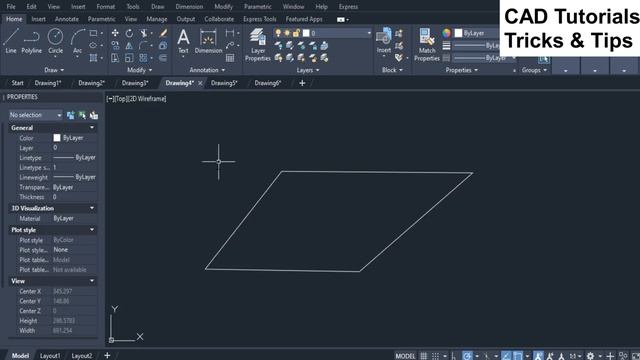
Task: Expand the Layers panel flyout
Action: coord(308,70)
